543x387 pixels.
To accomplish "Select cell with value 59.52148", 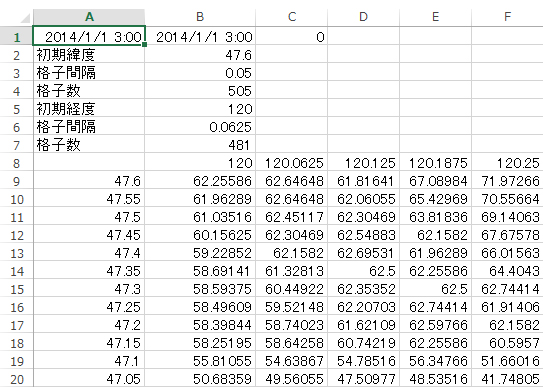I will pyautogui.click(x=292, y=307).
